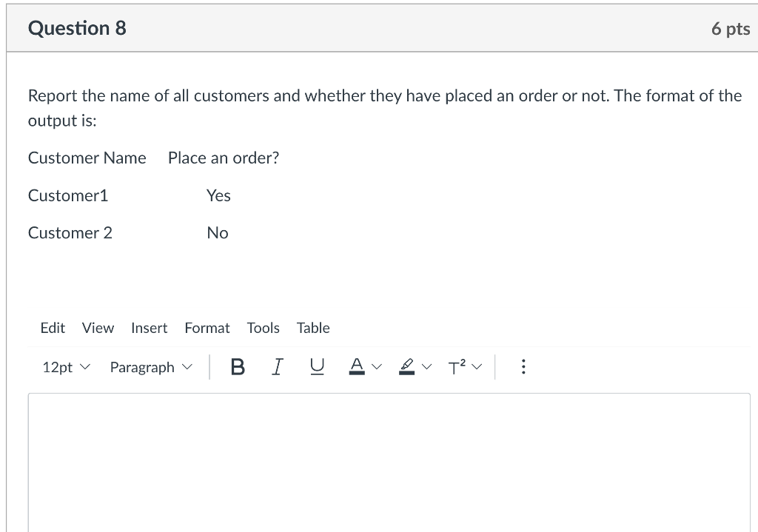
Task: Click inside the answer text area
Action: tap(389, 459)
